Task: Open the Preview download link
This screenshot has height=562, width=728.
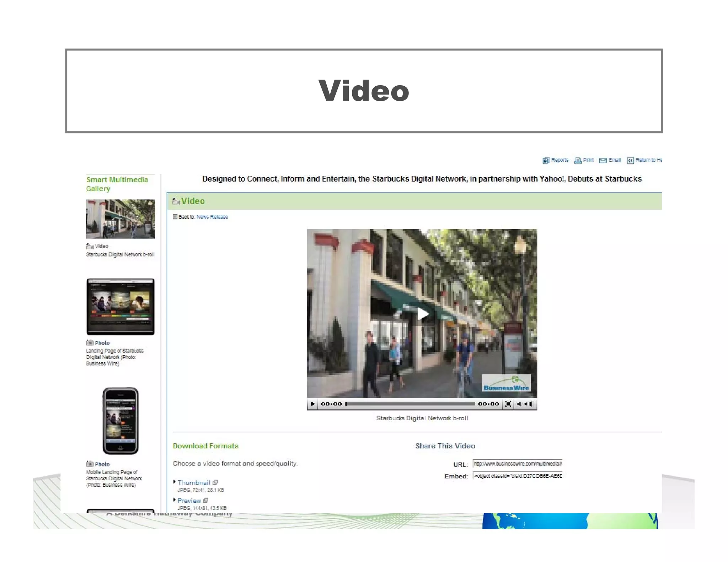Action: [x=189, y=501]
